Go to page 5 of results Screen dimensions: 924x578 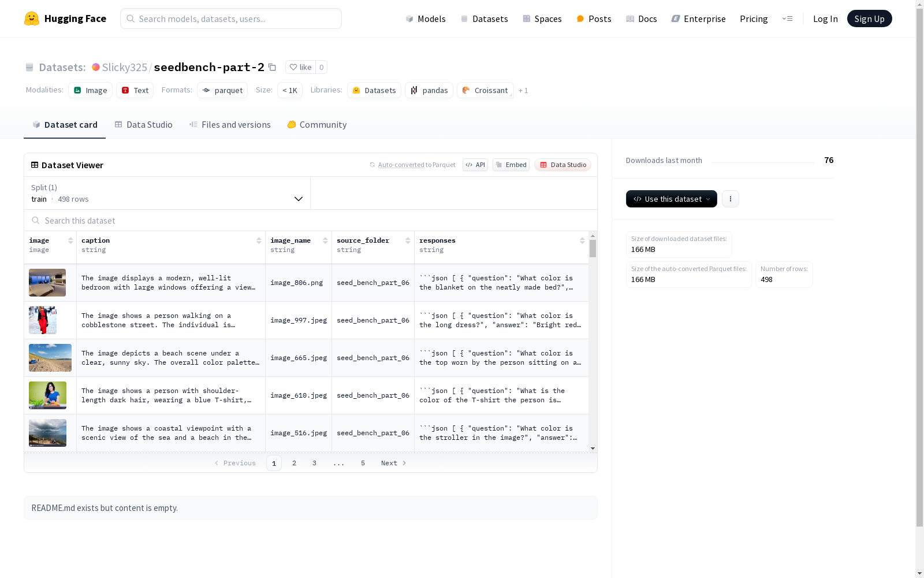[x=363, y=463]
